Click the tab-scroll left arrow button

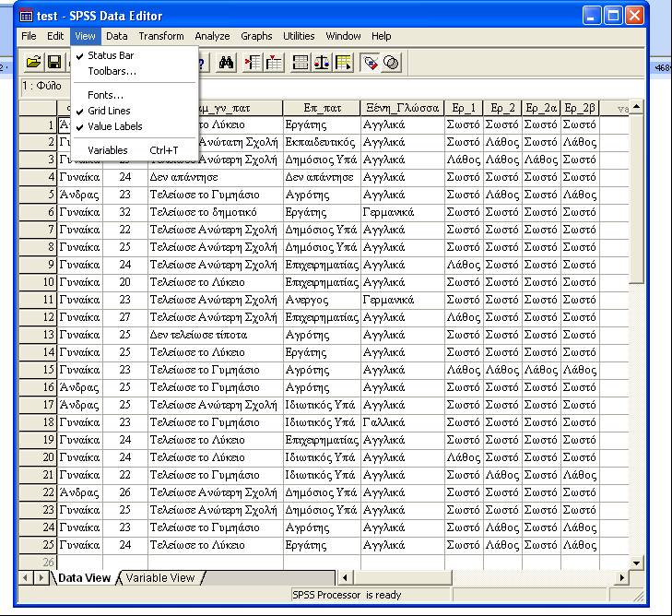click(25, 578)
